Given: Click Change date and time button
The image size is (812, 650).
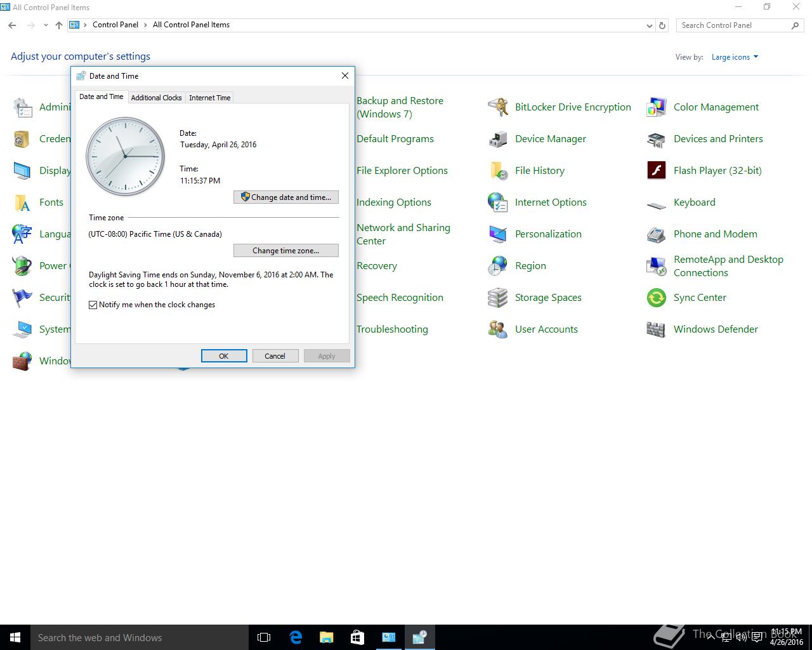Looking at the screenshot, I should click(286, 197).
